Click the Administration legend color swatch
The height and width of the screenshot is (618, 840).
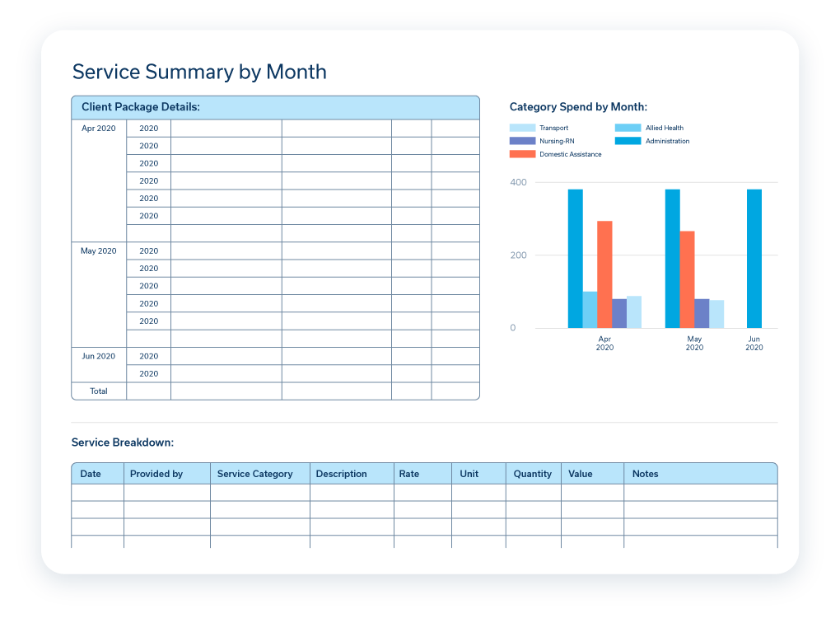tap(628, 141)
